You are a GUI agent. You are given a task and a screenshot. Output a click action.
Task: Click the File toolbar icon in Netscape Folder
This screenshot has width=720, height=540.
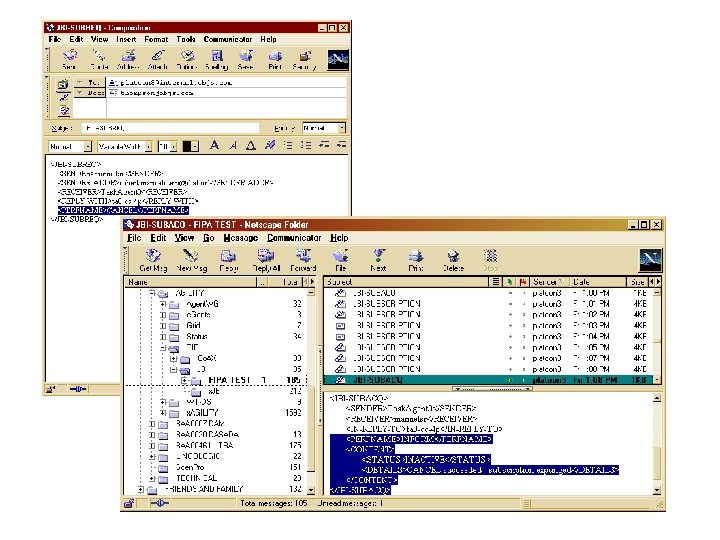click(340, 261)
